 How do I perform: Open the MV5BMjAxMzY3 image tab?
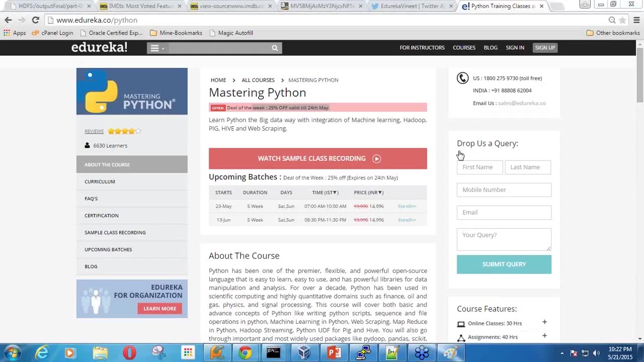(x=322, y=6)
